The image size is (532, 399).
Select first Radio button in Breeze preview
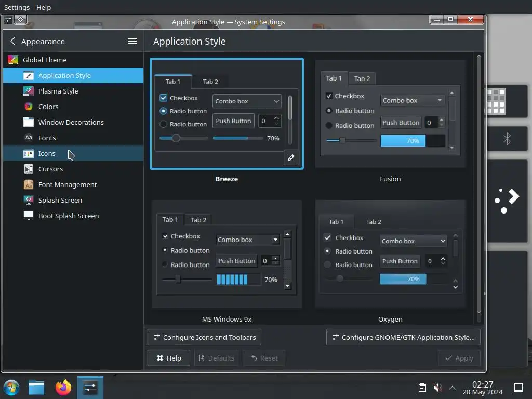163,111
